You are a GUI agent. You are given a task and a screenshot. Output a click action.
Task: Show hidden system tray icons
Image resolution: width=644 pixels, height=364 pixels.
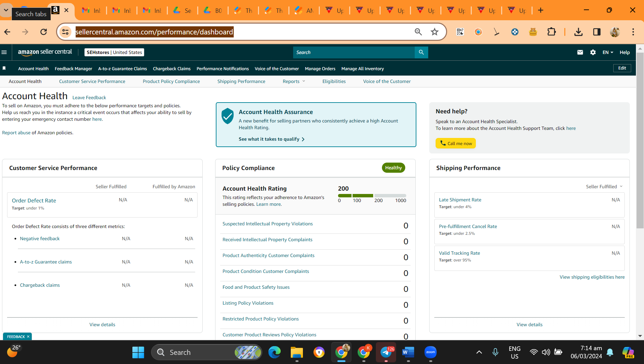[x=479, y=353]
